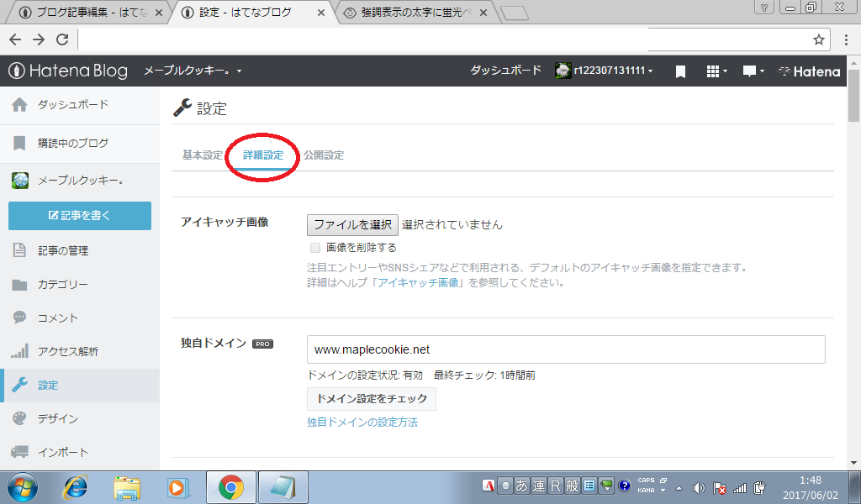Screen dimensions: 861x504
Task: Click the ドメイン設定をチェック button
Action: 372,399
